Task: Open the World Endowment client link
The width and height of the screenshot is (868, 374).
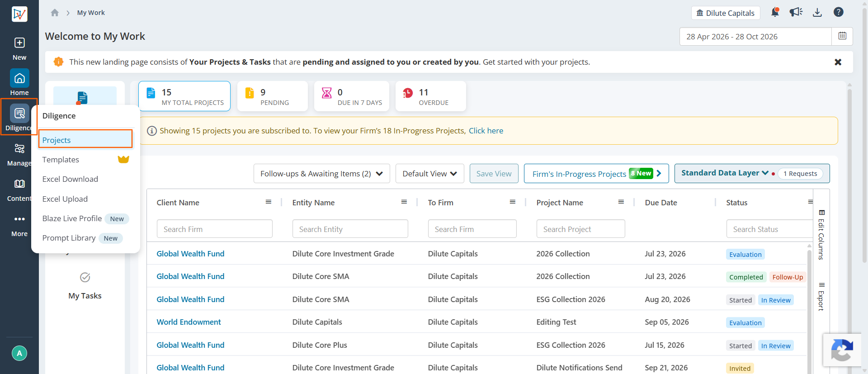Action: pyautogui.click(x=189, y=322)
